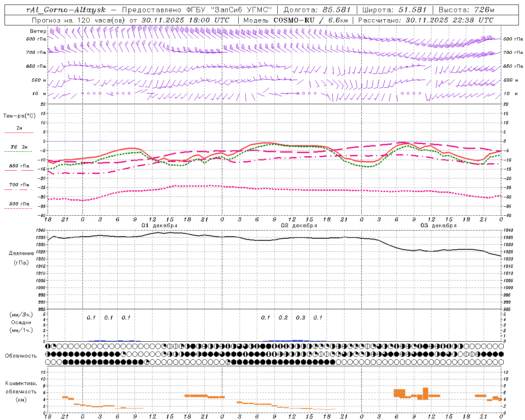Image resolution: width=525 pixels, height=420 pixels.
Task: Click the dash-dot 700 гПа temperature legend line
Action: pos(19,189)
